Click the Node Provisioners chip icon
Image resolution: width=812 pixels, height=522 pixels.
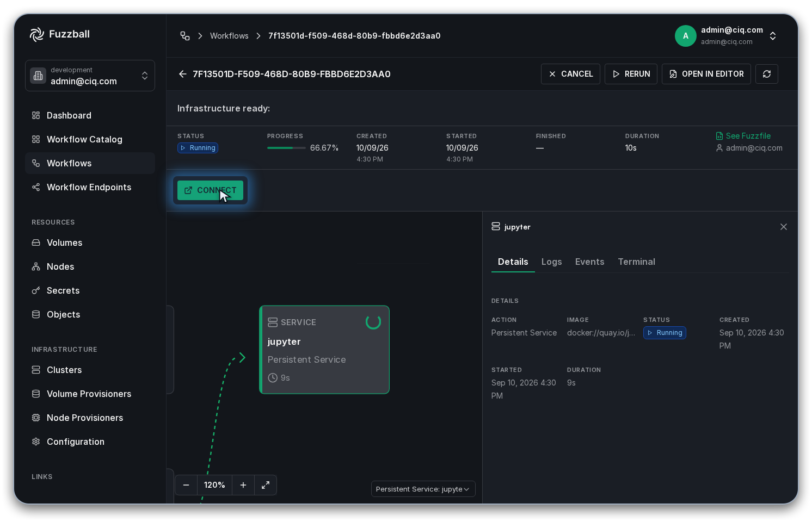(36, 418)
